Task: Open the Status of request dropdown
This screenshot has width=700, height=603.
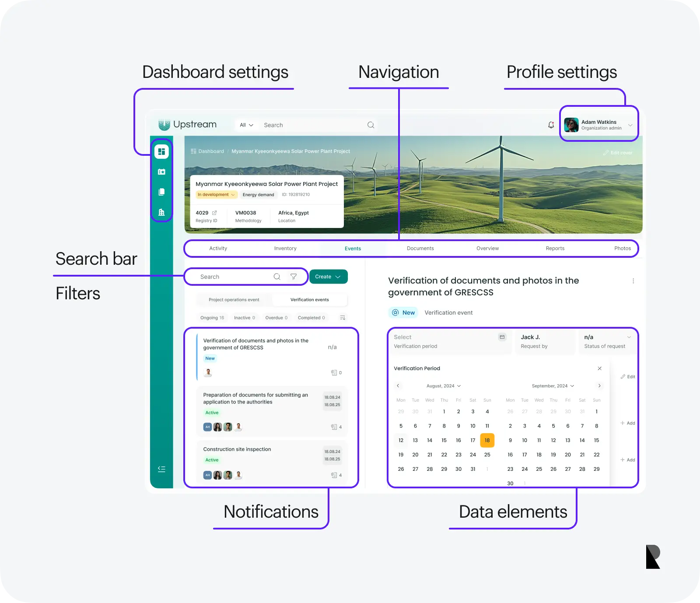Action: tap(608, 341)
